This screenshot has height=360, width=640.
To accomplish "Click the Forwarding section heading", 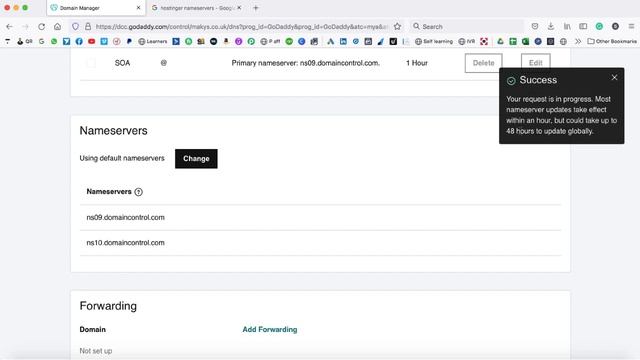I will tap(108, 306).
